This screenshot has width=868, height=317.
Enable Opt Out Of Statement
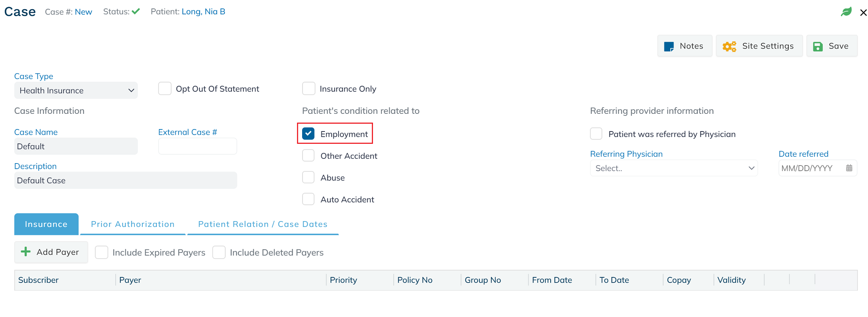click(164, 89)
